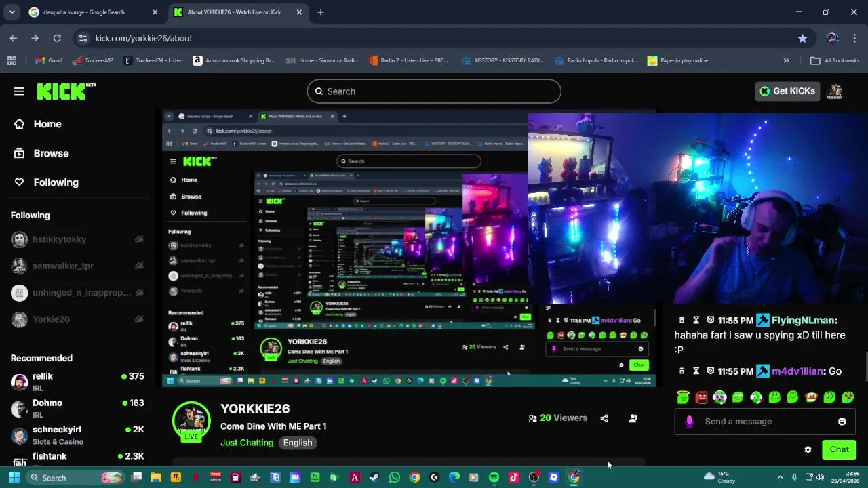Timeout FlyingNLman using the hourglass icon
The image size is (868, 488).
(696, 320)
